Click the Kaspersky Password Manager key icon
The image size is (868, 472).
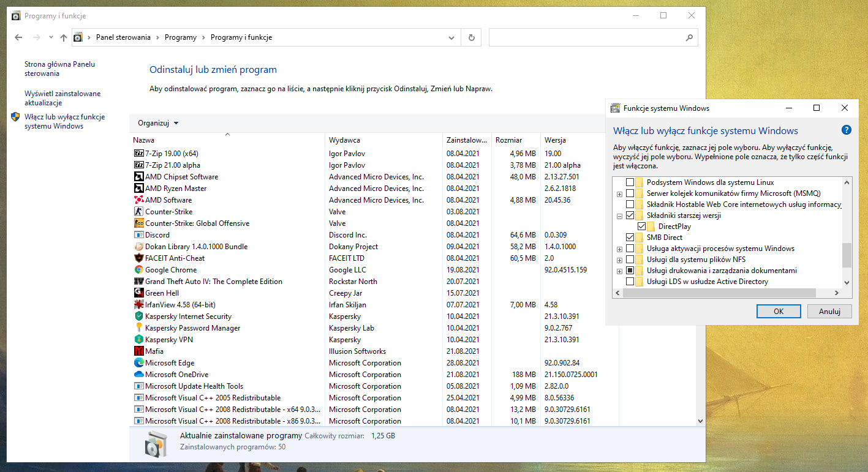tap(138, 328)
